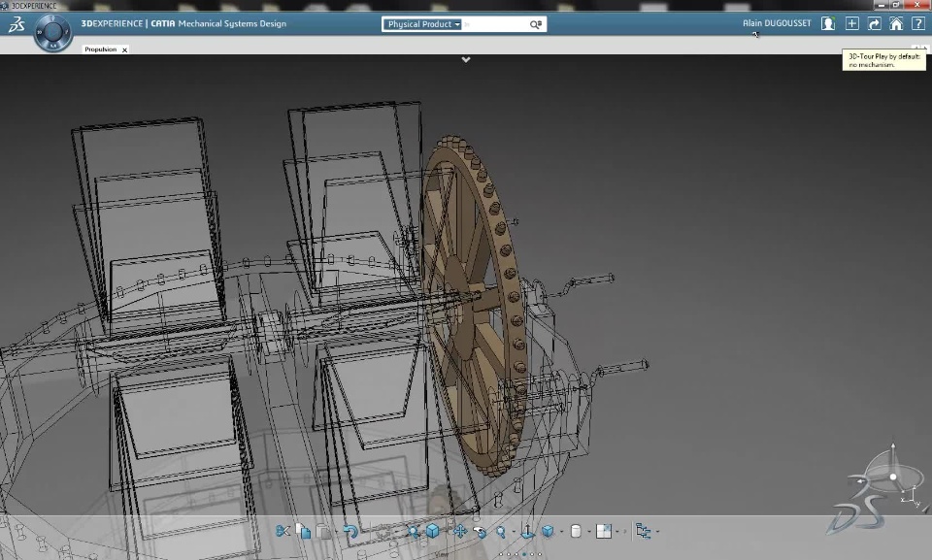Click the Home icon in top bar

tap(896, 23)
